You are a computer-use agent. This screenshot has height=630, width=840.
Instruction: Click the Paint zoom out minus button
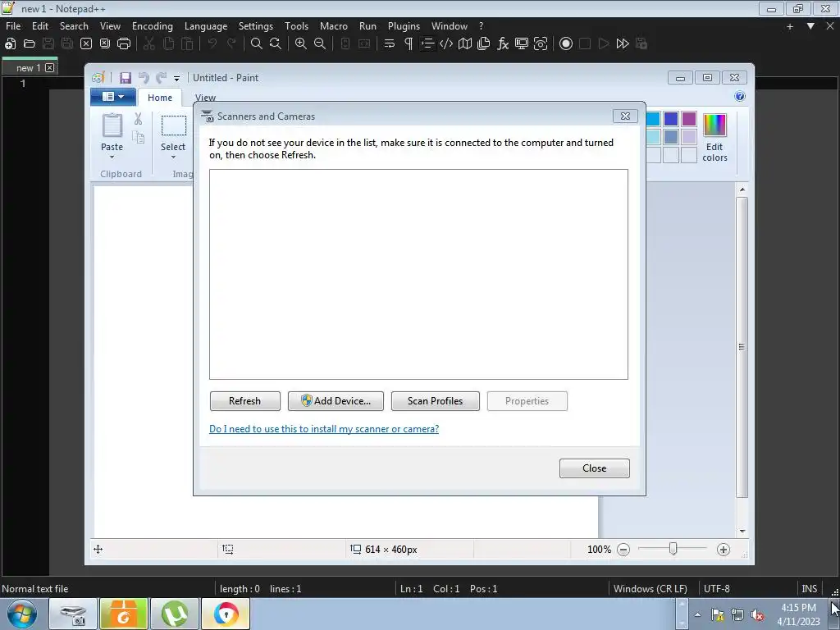623,550
